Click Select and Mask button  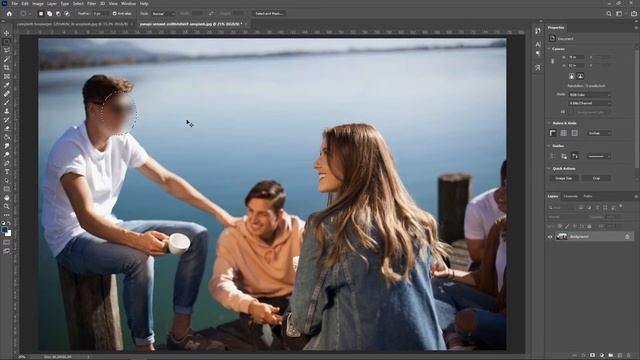(269, 13)
